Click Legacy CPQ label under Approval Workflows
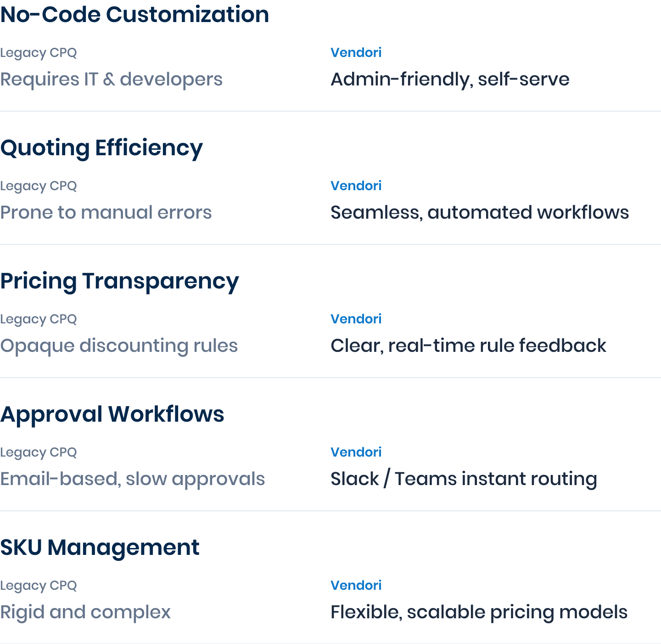Screen dimensions: 661x644 [x=39, y=453]
